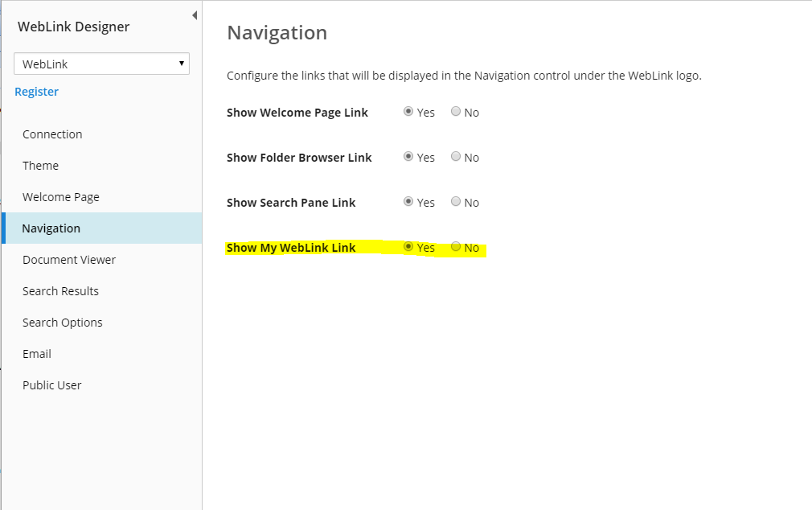This screenshot has width=812, height=510.
Task: Set Show Search Pane Link to No
Action: [456, 202]
